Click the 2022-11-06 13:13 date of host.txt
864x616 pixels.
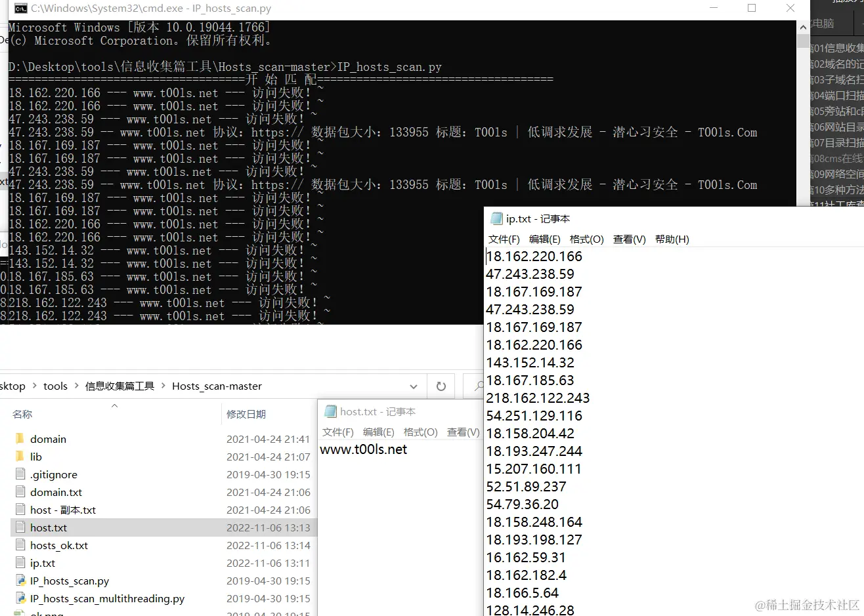[269, 527]
